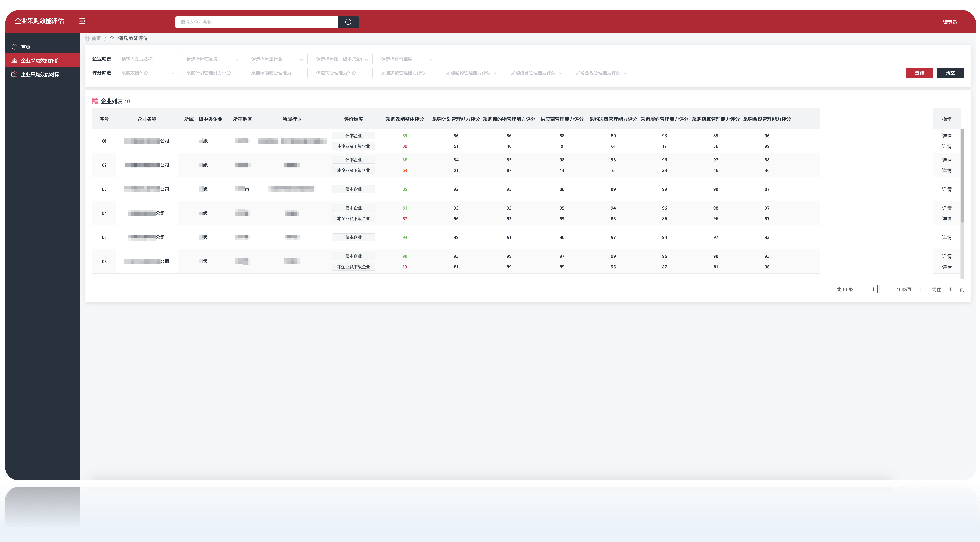The height and width of the screenshot is (542, 980).
Task: Click 仅本企业 tag in row 01
Action: point(353,135)
